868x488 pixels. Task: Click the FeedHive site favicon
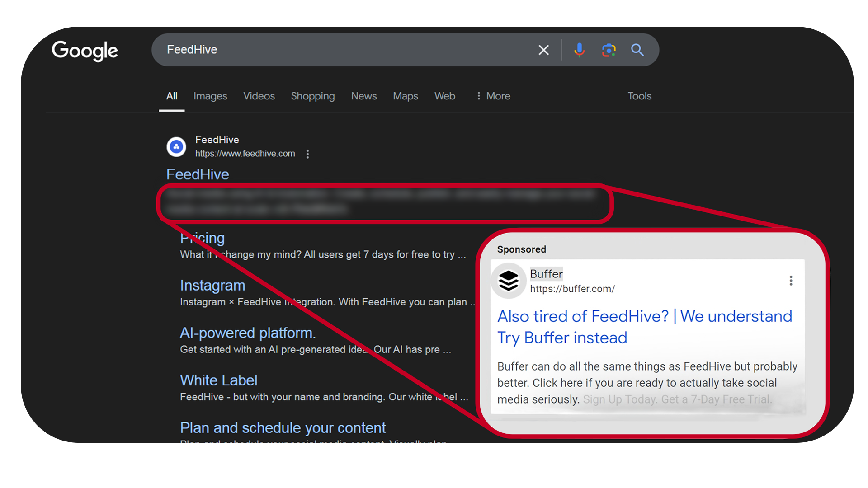click(x=176, y=146)
